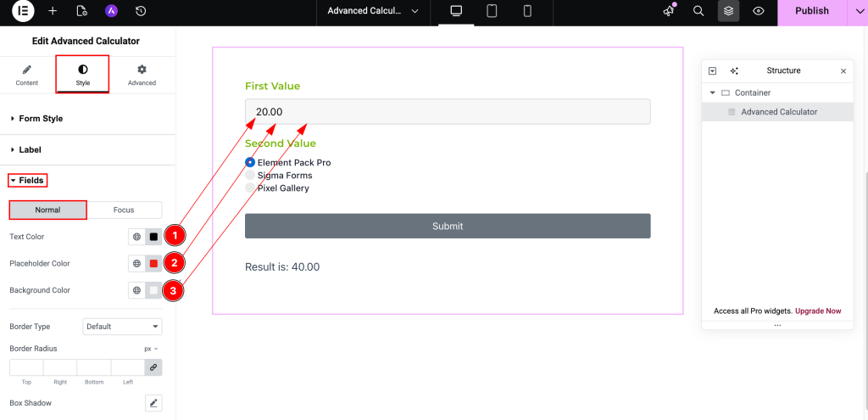Toggle the Structure layers icon
The width and height of the screenshot is (868, 420).
[x=728, y=11]
